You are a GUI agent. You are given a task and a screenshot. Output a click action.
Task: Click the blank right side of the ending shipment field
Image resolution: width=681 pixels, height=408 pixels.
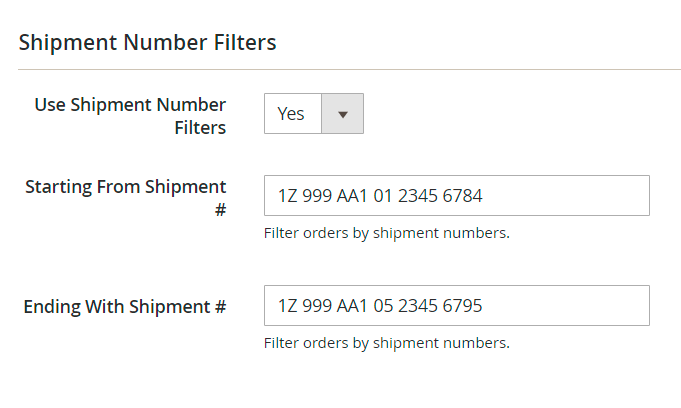tap(580, 306)
